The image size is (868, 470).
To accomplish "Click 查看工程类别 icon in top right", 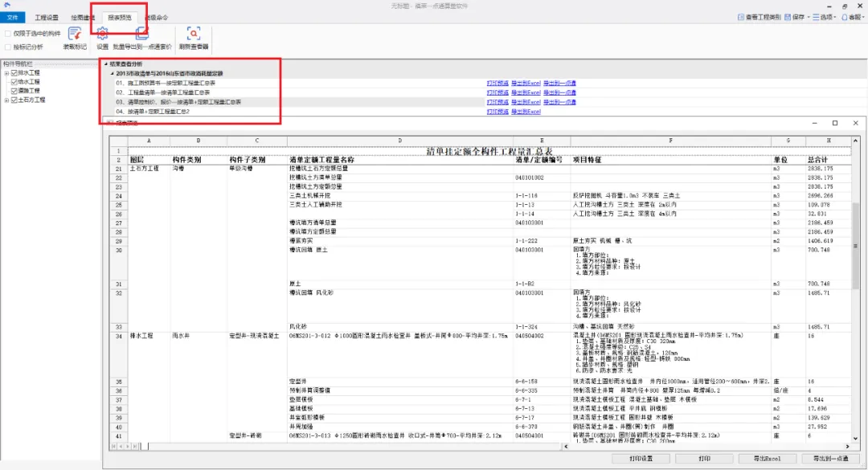I will (x=743, y=17).
